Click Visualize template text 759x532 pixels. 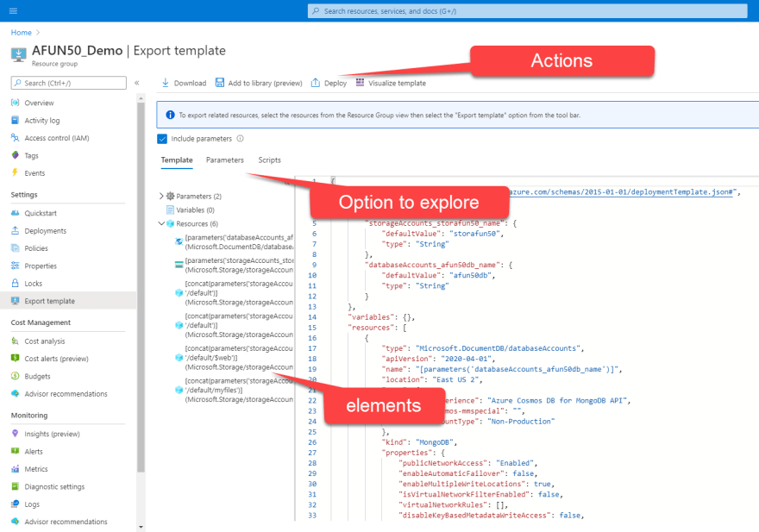(398, 84)
